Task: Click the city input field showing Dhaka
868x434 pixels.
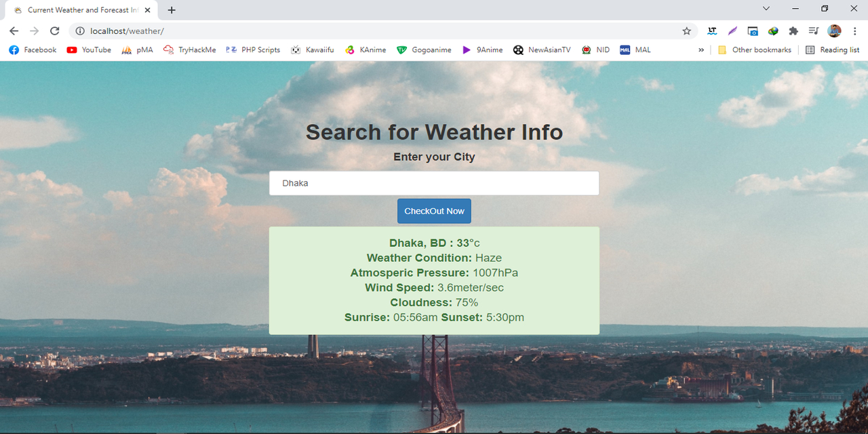Action: coord(434,182)
